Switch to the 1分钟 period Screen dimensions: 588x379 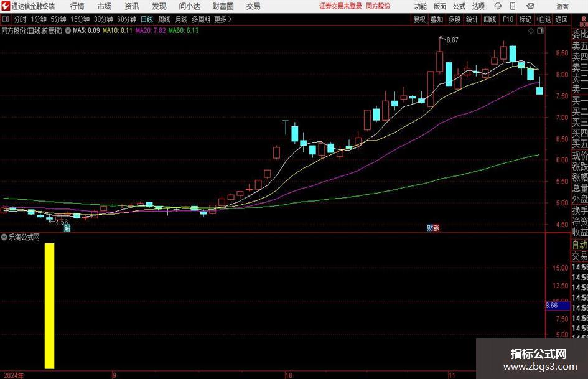[38, 19]
